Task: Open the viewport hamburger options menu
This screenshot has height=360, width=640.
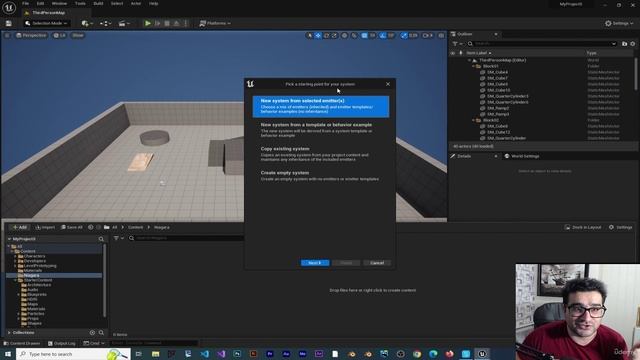Action: pos(7,36)
